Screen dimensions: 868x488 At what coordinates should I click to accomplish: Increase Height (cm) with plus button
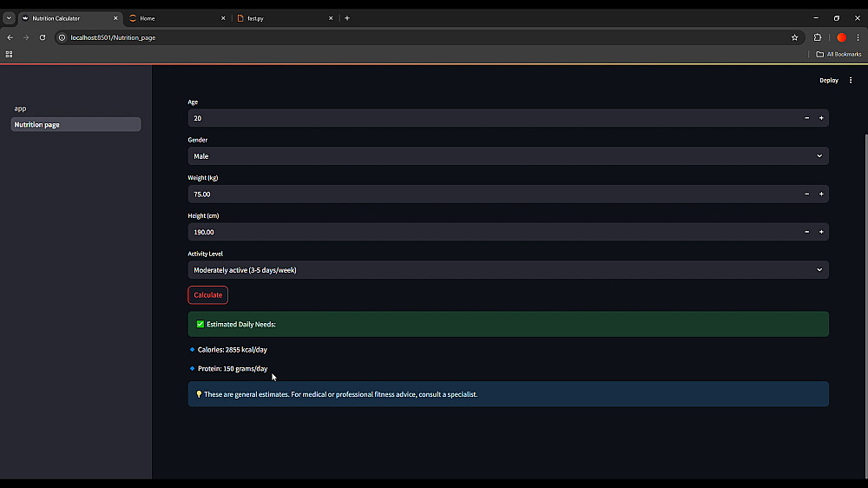pos(821,232)
